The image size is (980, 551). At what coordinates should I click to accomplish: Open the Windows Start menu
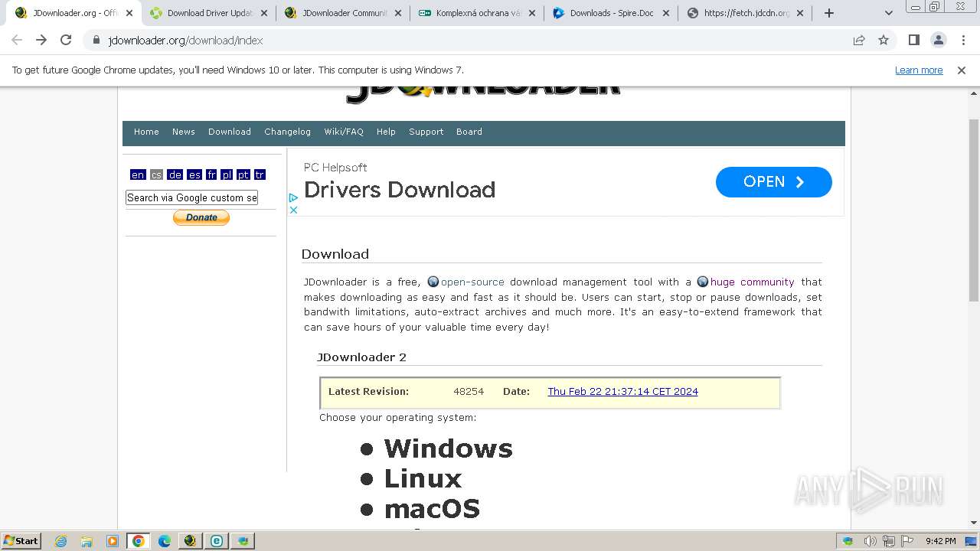coord(21,541)
